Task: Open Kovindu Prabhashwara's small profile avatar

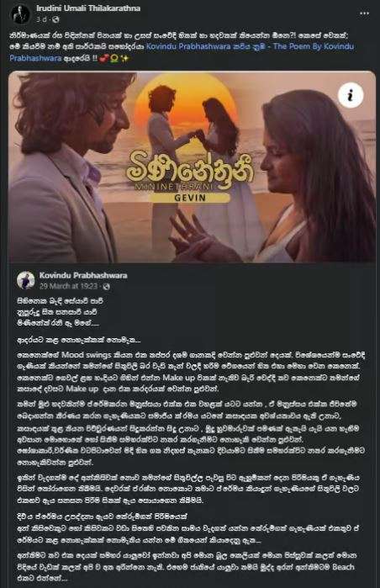Action: click(x=26, y=280)
